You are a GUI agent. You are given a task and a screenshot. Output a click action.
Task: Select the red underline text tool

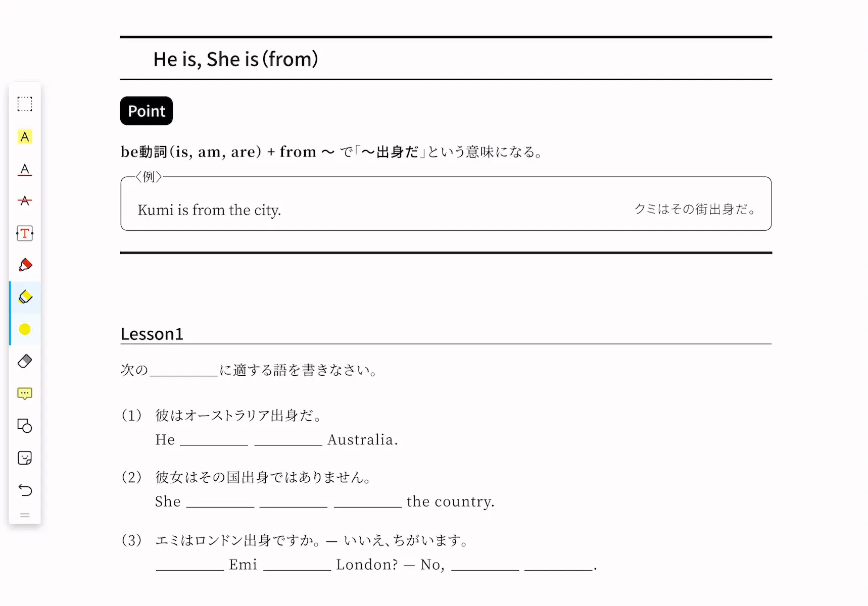pos(25,169)
